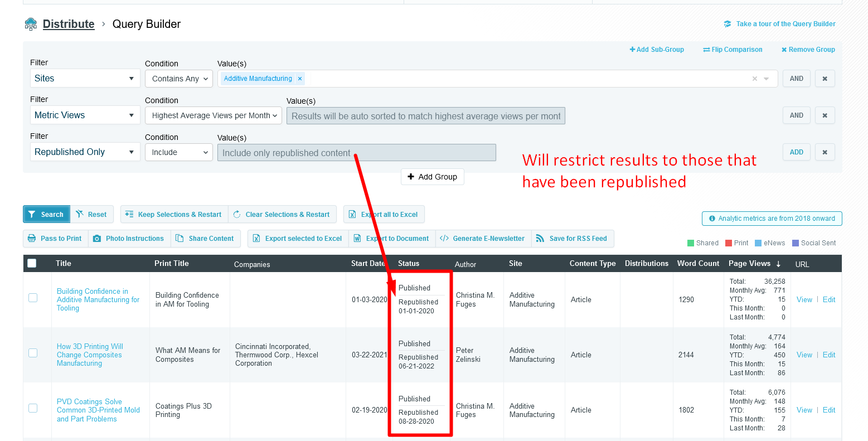Remove the Additive Manufacturing tag with x
The height and width of the screenshot is (441, 868).
(300, 79)
